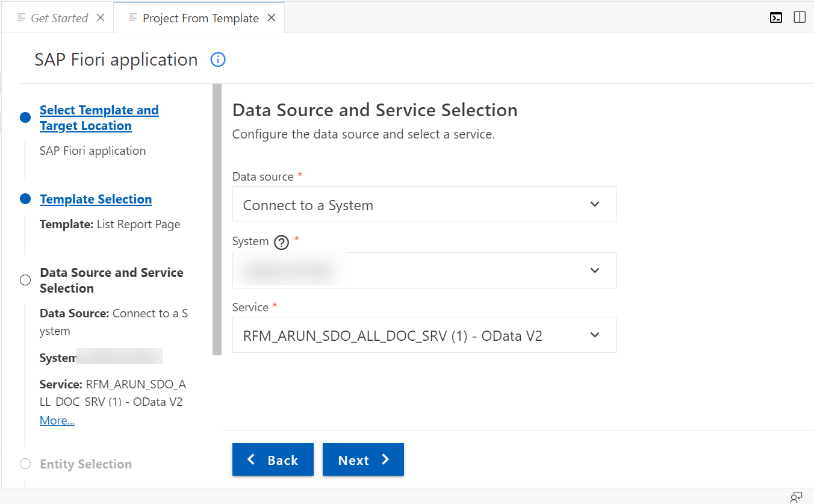This screenshot has height=504, width=814.
Task: Close the Project From Template tab
Action: [x=272, y=17]
